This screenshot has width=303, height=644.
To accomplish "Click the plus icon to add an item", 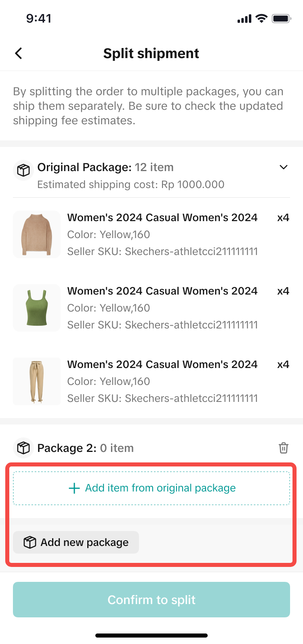I will (74, 488).
